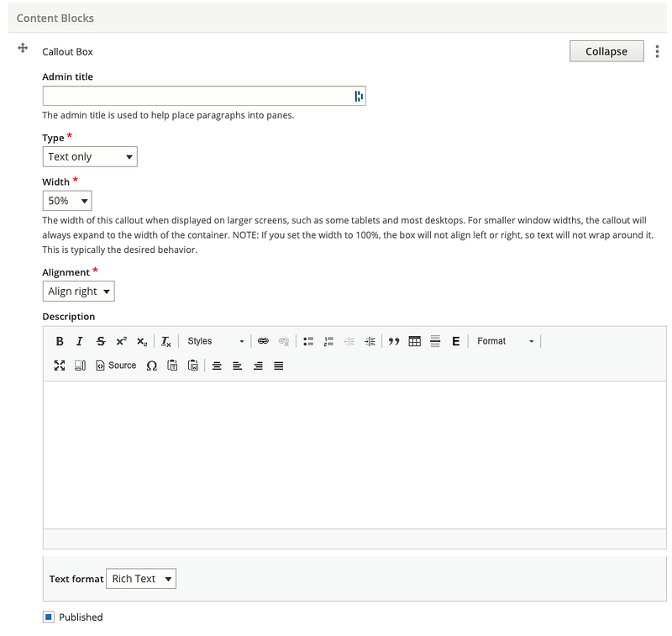Collapse the Callout Box paragraph
Viewport: 672px width, 636px height.
point(606,51)
